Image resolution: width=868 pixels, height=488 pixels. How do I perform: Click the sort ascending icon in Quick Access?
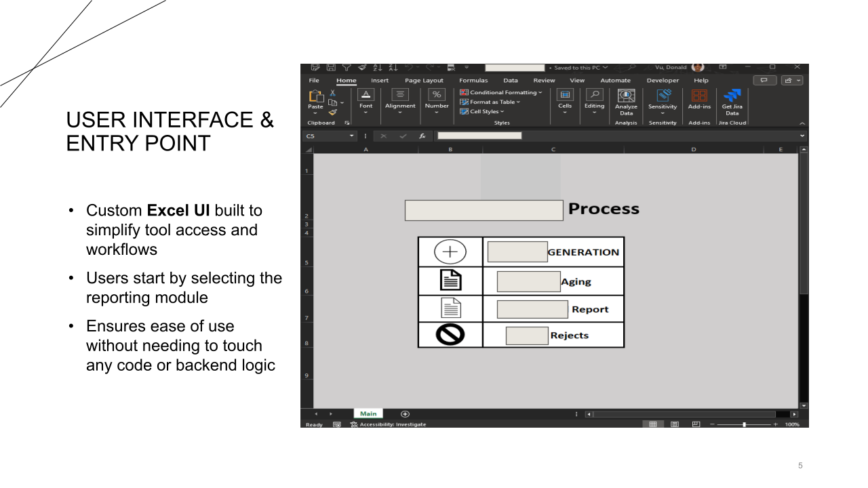click(377, 67)
